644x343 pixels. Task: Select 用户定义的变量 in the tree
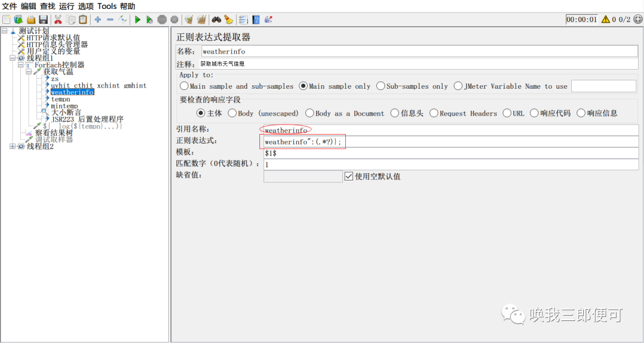point(54,51)
